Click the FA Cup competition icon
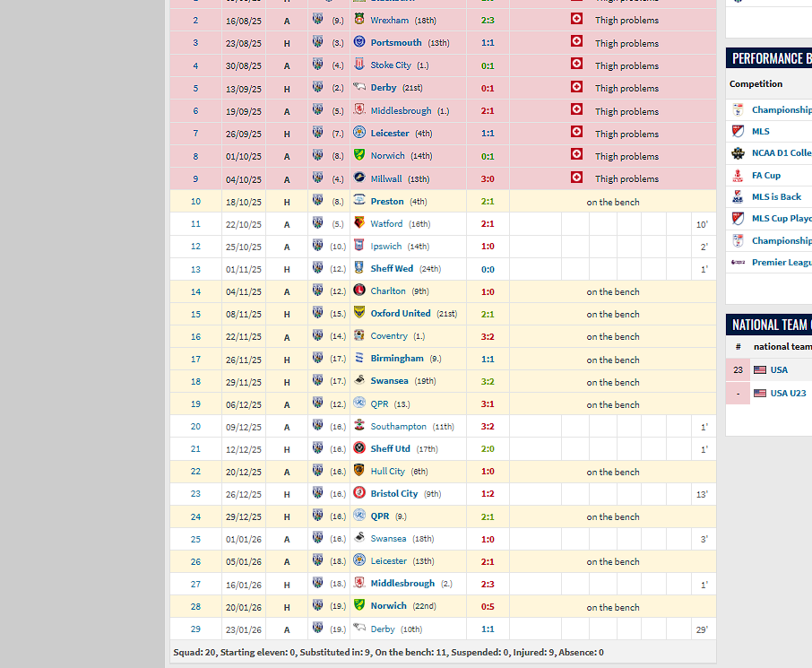812x668 pixels. [x=738, y=176]
